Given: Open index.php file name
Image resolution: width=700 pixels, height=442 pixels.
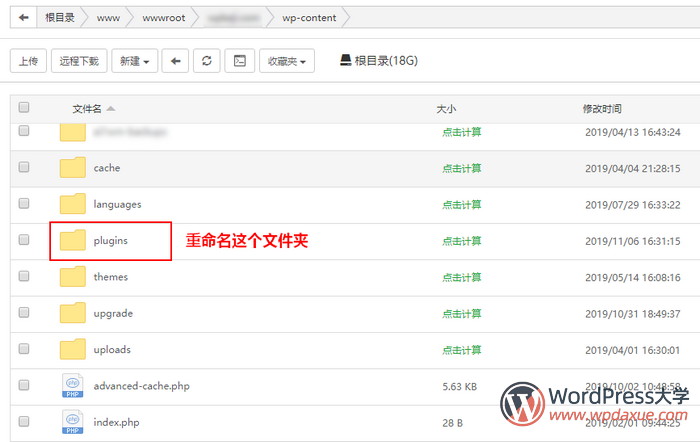Looking at the screenshot, I should coord(116,422).
